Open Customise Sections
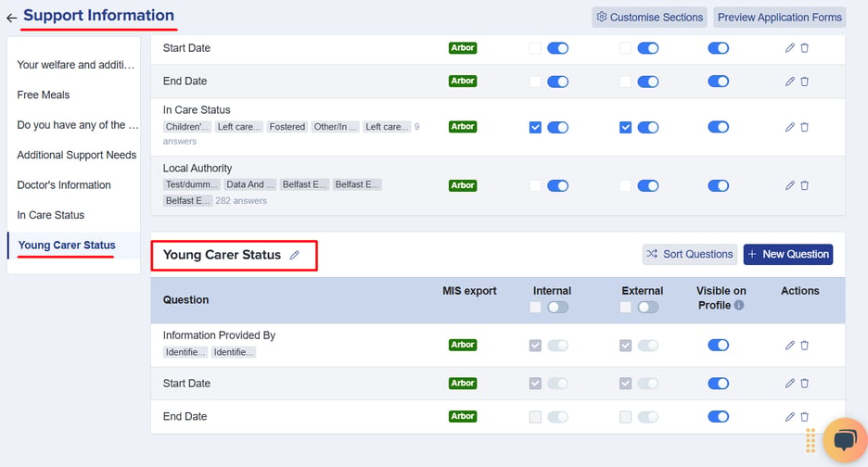 650,18
